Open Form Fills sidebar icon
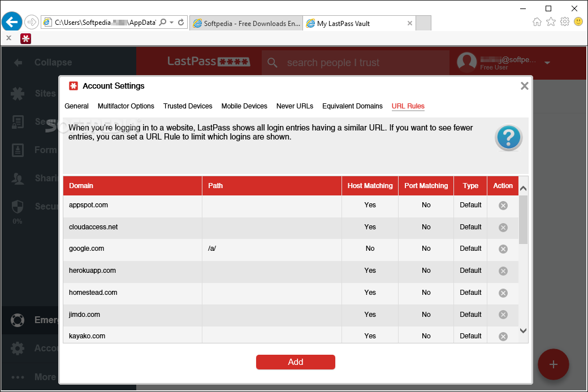The height and width of the screenshot is (392, 588). (x=18, y=150)
